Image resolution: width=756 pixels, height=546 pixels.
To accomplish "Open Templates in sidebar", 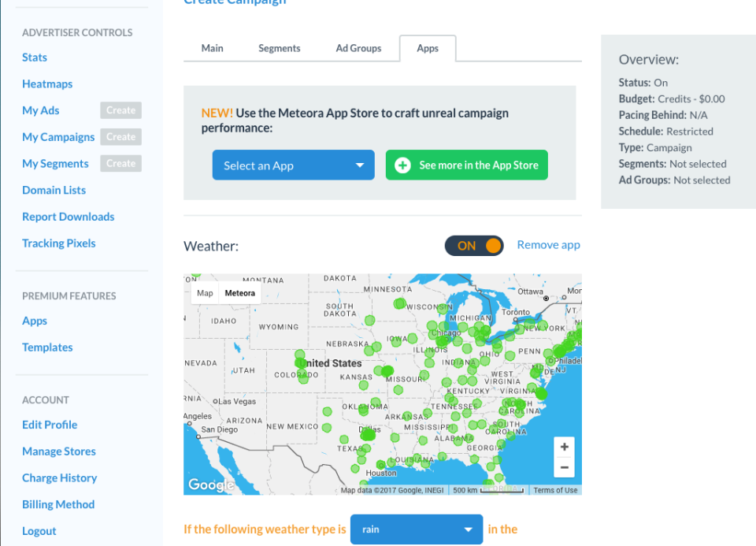I will (x=47, y=347).
